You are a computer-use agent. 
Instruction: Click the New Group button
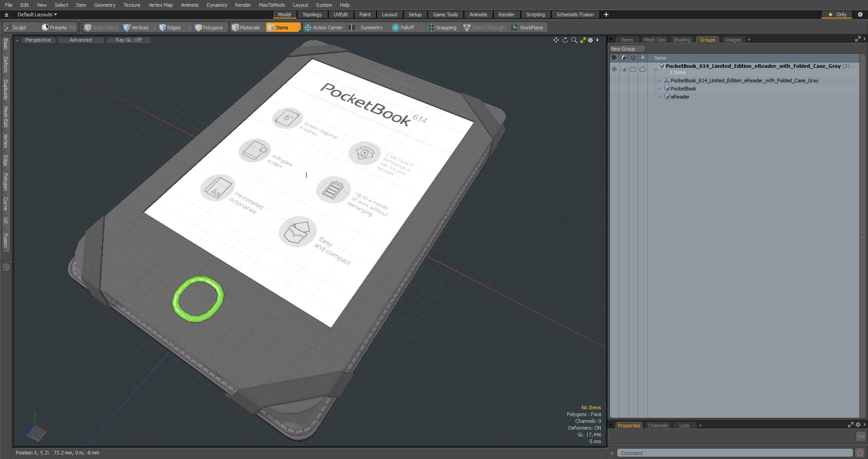click(x=623, y=49)
